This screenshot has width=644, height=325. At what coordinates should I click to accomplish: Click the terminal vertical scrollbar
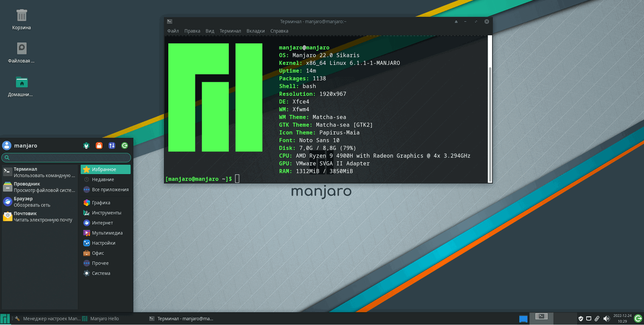[x=490, y=109]
